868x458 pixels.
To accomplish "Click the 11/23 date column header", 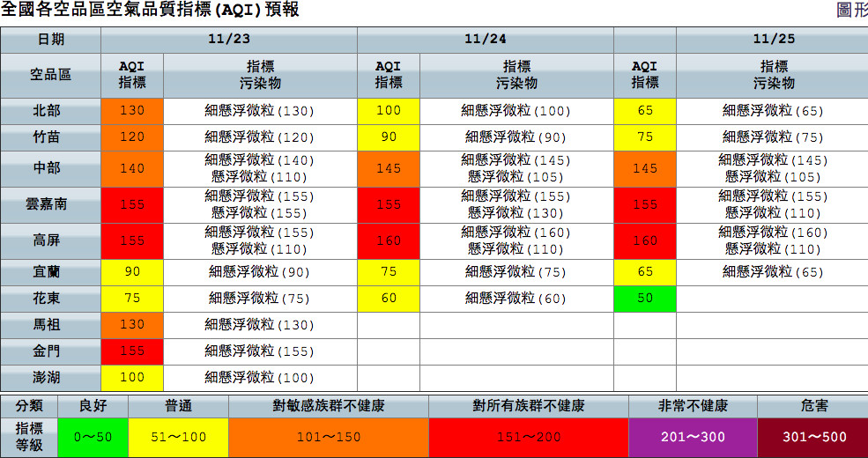I will point(228,40).
